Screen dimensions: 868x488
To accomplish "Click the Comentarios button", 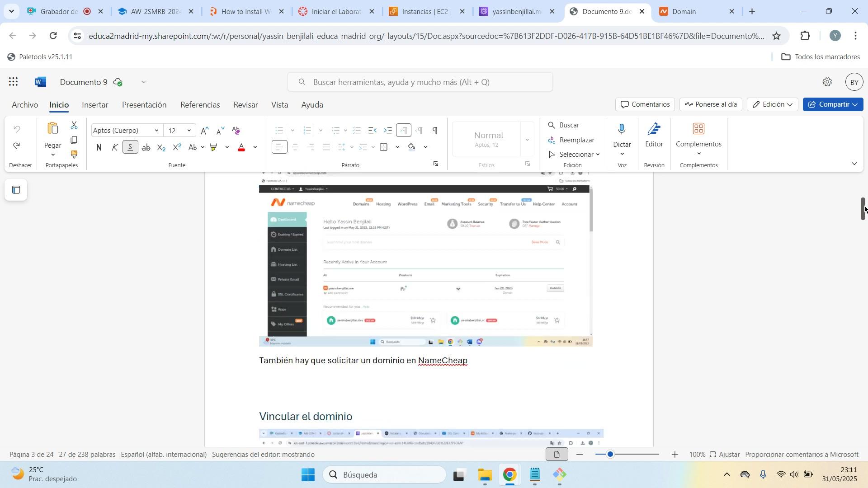I will click(x=645, y=104).
